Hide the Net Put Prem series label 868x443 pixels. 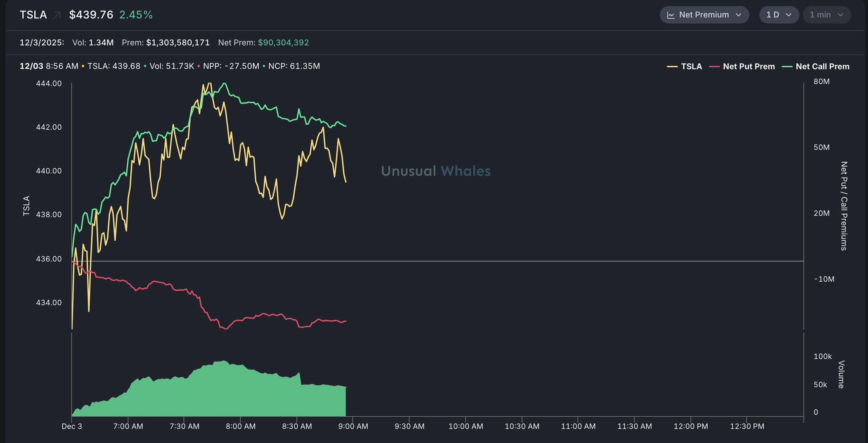pyautogui.click(x=748, y=67)
